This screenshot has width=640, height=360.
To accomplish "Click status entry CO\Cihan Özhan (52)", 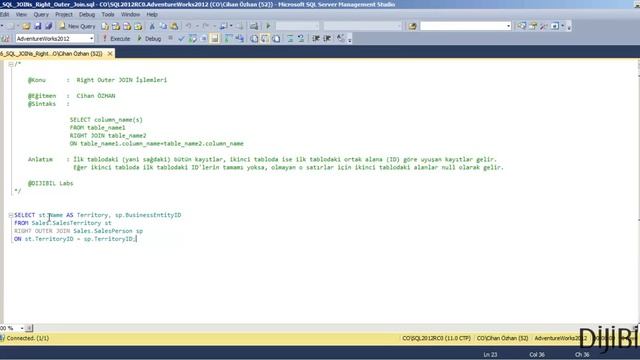I will [502, 338].
